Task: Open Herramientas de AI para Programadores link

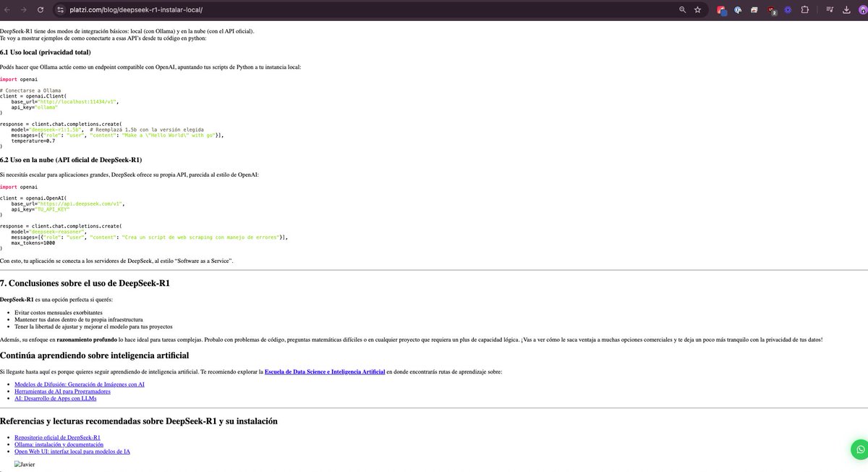Action: tap(62, 391)
